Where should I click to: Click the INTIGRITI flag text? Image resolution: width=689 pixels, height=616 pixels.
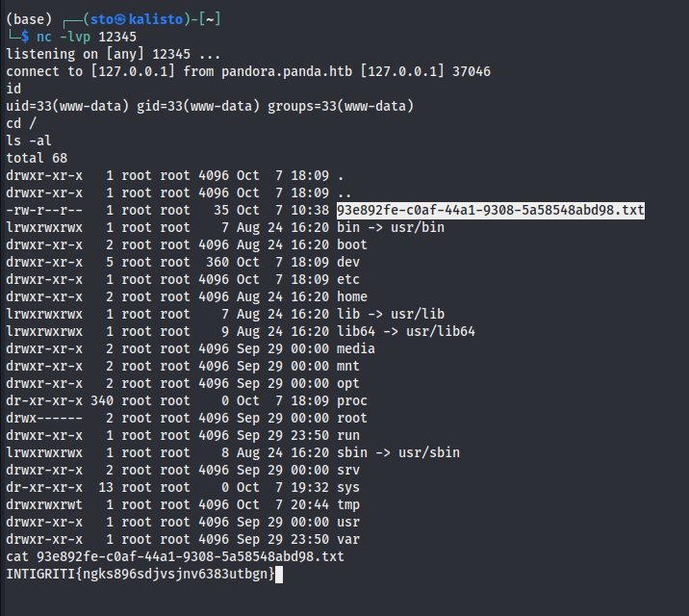click(x=140, y=574)
